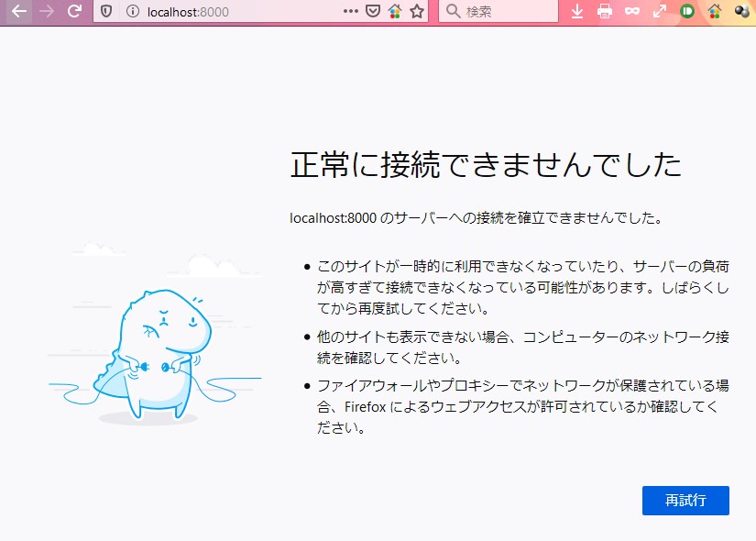Reload the current page
The height and width of the screenshot is (541, 756).
(75, 12)
